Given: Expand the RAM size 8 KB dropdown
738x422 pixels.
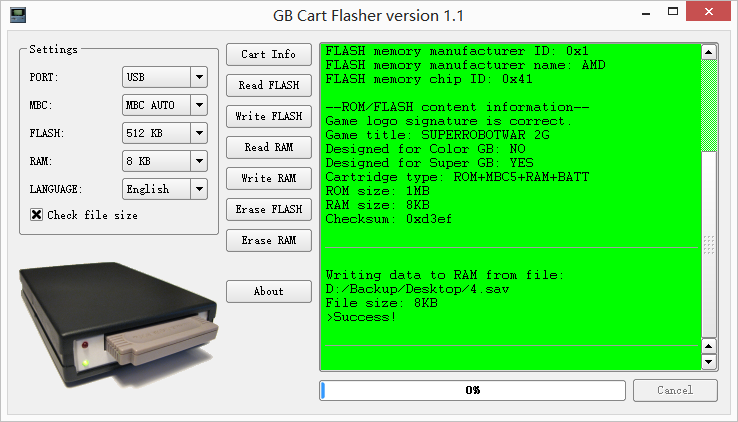Looking at the screenshot, I should [164, 161].
